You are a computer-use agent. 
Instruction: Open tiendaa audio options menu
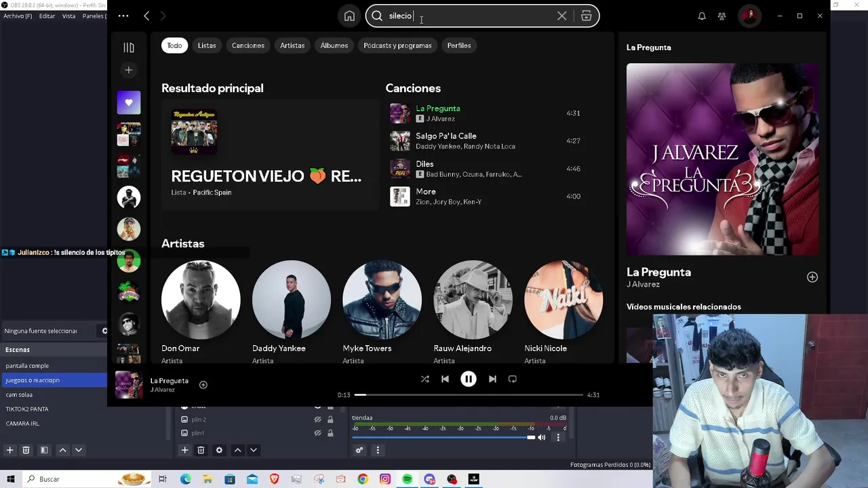(x=558, y=438)
